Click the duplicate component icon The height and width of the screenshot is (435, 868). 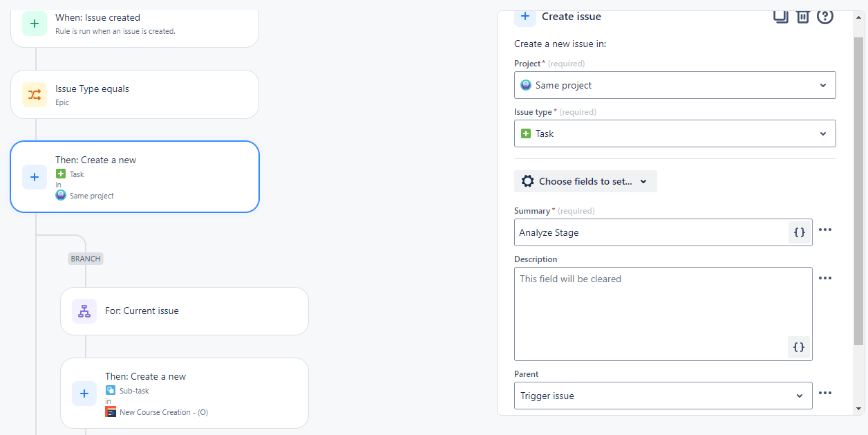781,16
